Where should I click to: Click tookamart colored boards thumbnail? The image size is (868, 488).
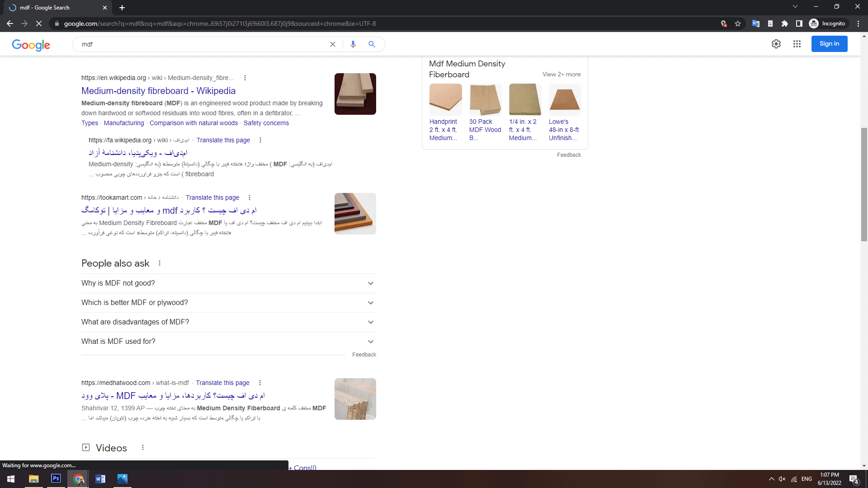pyautogui.click(x=355, y=214)
